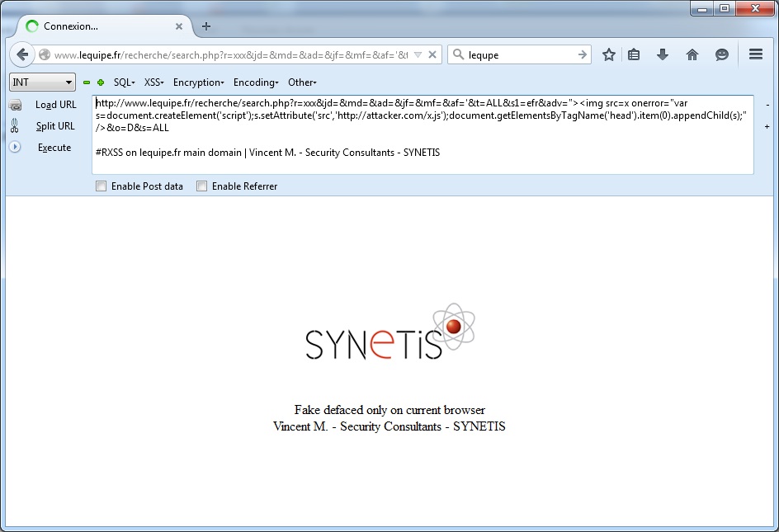Screen dimensions: 779x532
Task: Open the downloads arrow icon
Action: 663,54
